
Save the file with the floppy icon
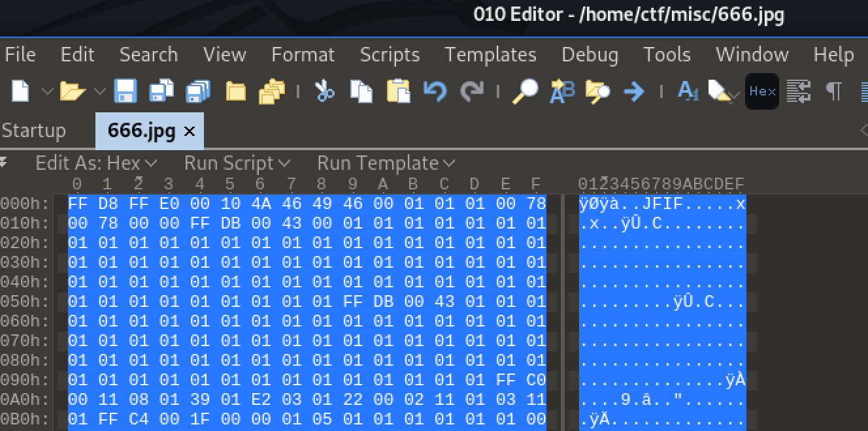(x=124, y=91)
